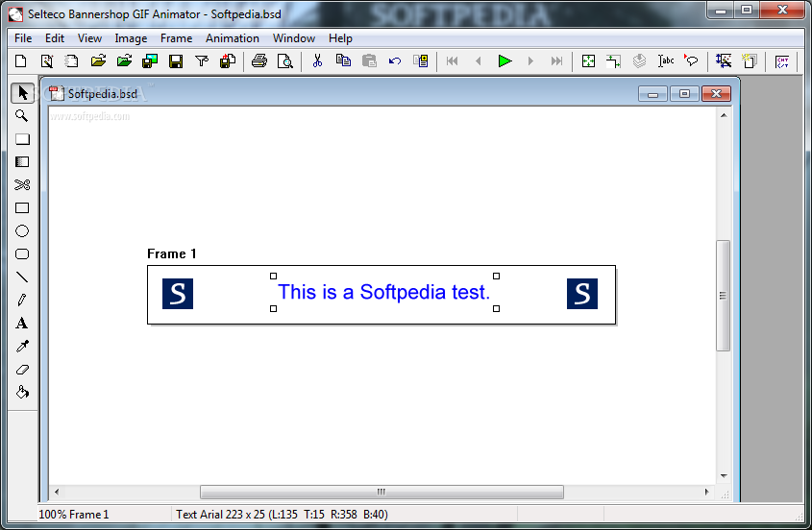Click the rightmost toolbar icon with colored letters
This screenshot has width=812, height=530.
click(782, 61)
